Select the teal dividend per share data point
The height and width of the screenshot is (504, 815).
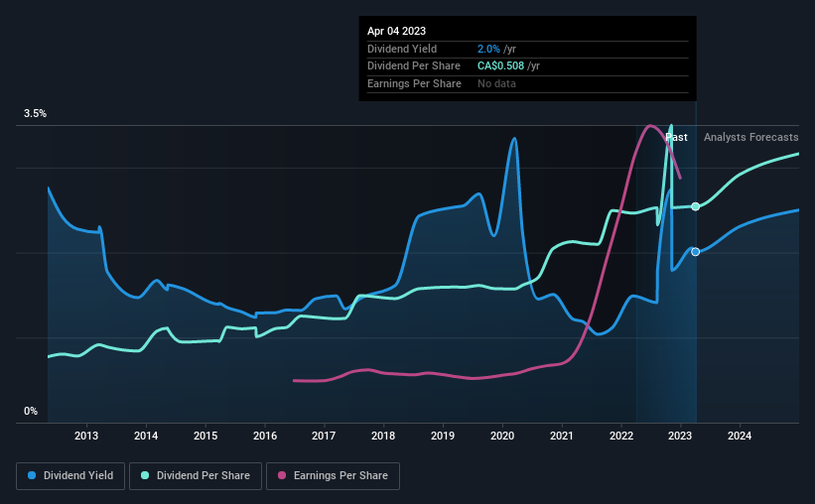(x=696, y=206)
